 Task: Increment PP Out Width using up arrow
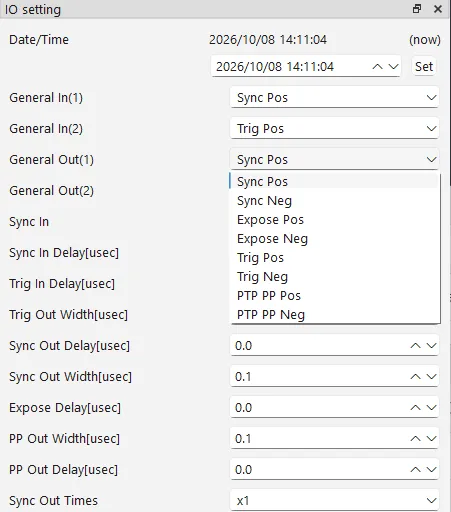point(415,439)
